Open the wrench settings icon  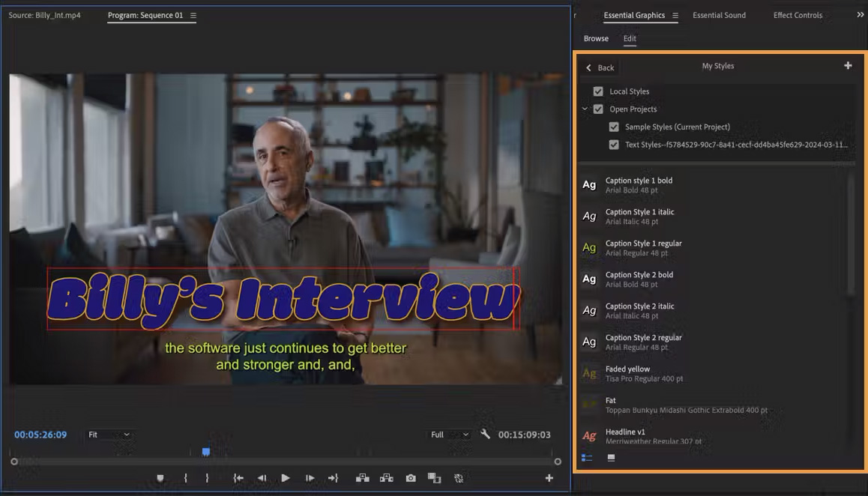tap(486, 435)
